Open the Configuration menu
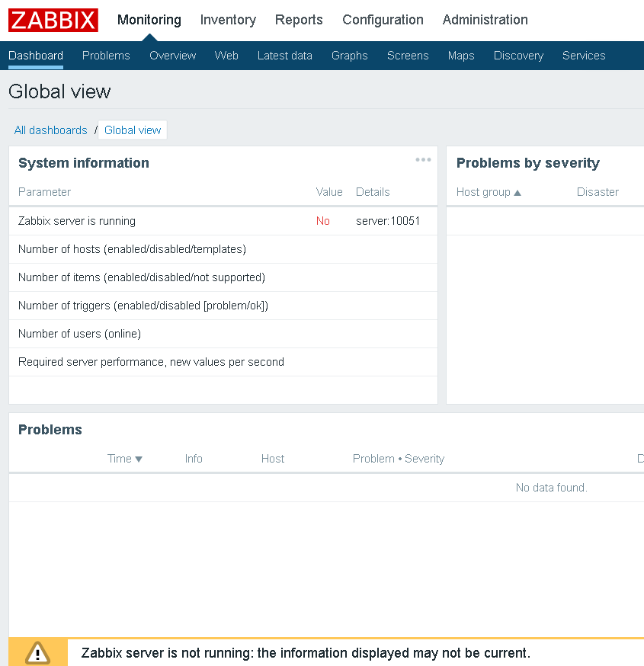The height and width of the screenshot is (666, 644). (x=383, y=20)
